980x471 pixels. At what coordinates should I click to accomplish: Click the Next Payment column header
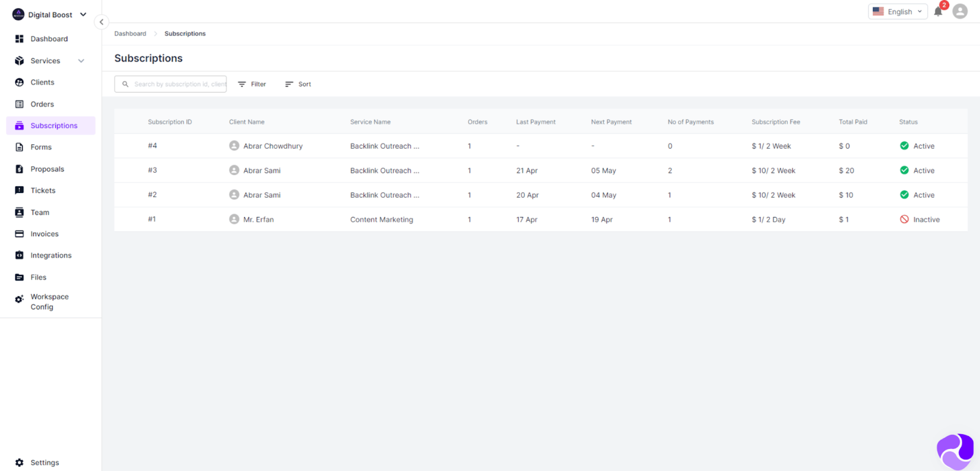611,122
